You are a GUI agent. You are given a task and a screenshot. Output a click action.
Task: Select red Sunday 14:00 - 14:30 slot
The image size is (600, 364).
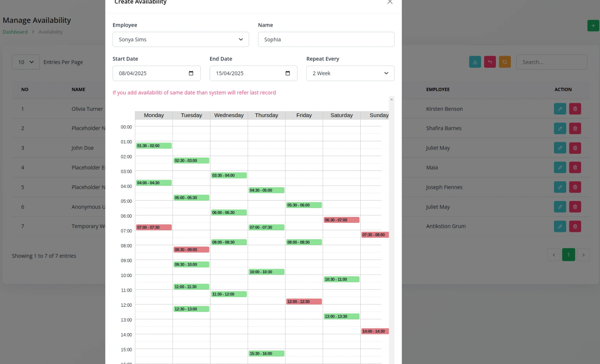pyautogui.click(x=375, y=331)
